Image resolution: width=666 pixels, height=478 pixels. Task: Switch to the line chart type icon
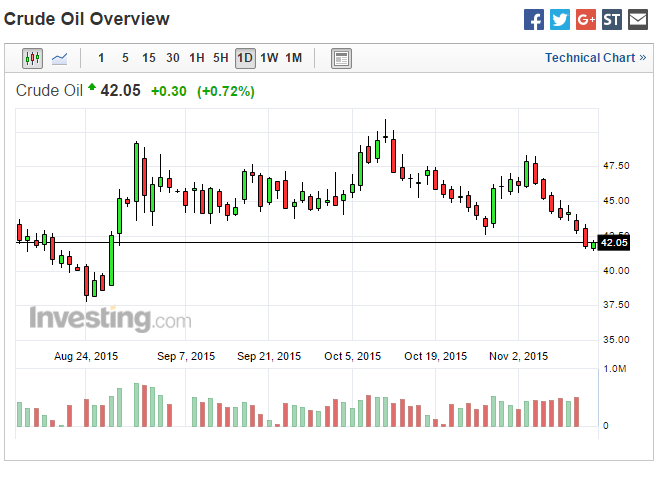59,58
